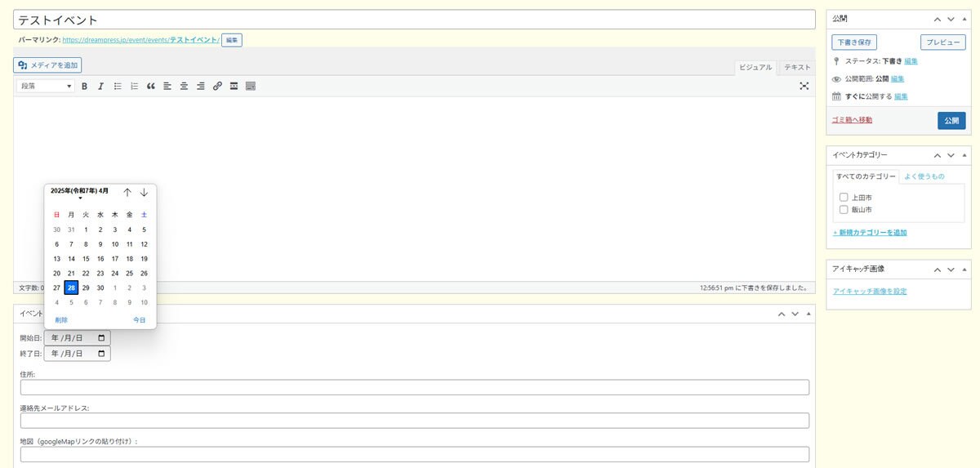Click アイキャッチ画像を設定 link

870,292
